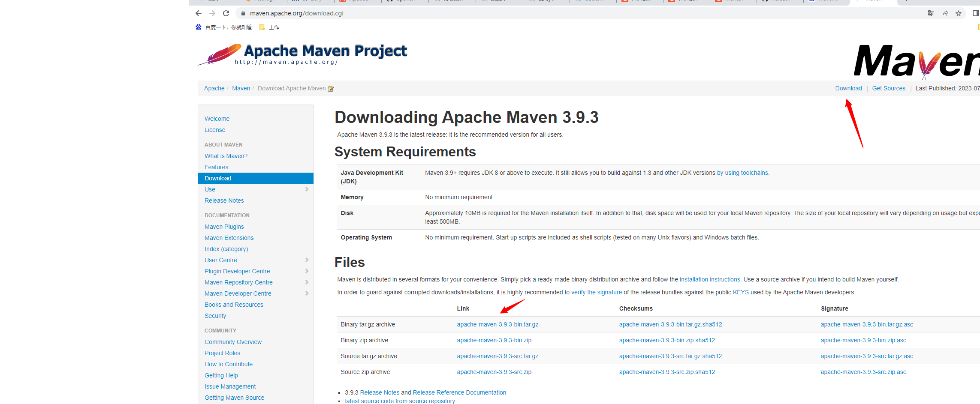This screenshot has height=404, width=980.
Task: Click the top-right Download link
Action: 848,88
